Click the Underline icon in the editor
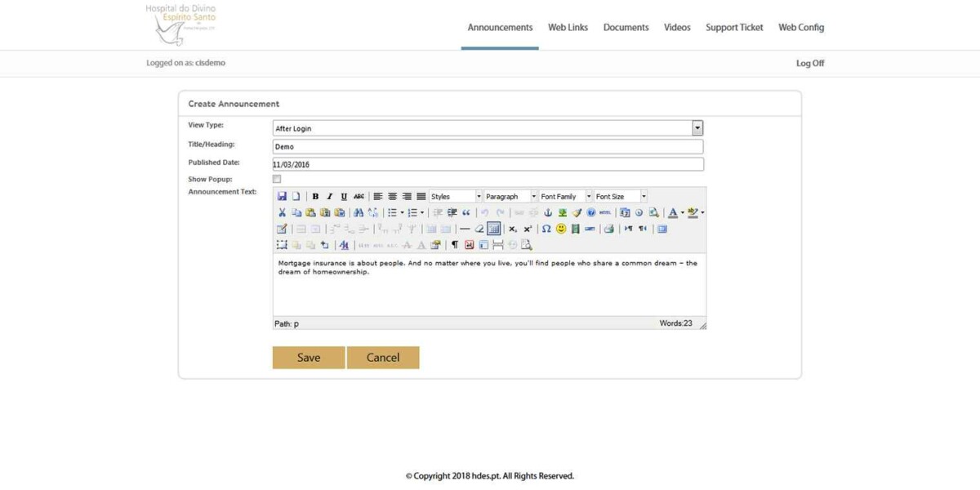Image resolution: width=980 pixels, height=490 pixels. (x=343, y=196)
